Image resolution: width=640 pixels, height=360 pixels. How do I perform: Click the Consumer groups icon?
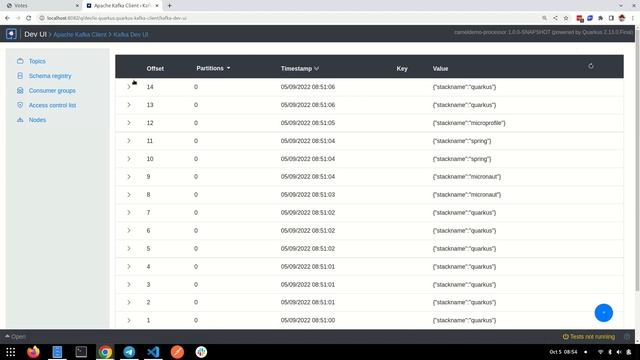[20, 91]
